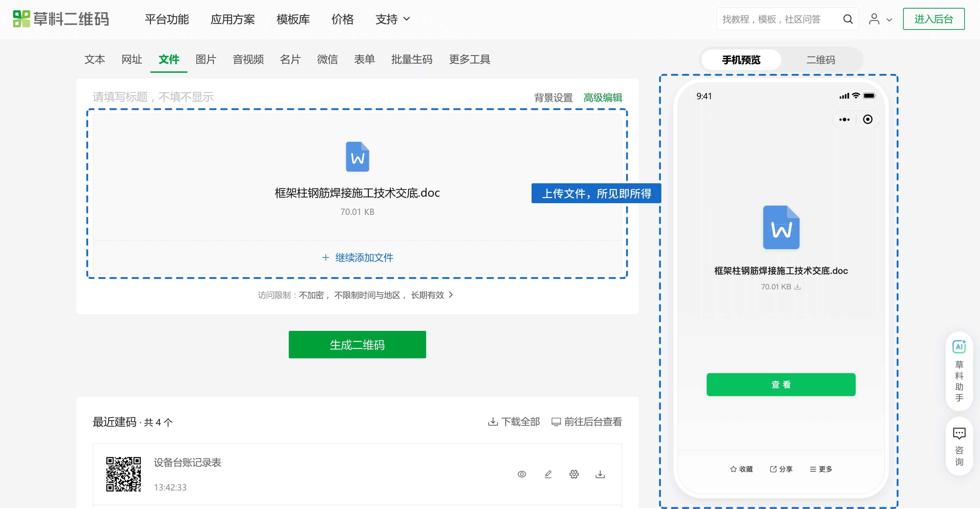Screen dimensions: 980x509
Task: Preview 设备台账记录表 via the eye icon
Action: (x=522, y=474)
